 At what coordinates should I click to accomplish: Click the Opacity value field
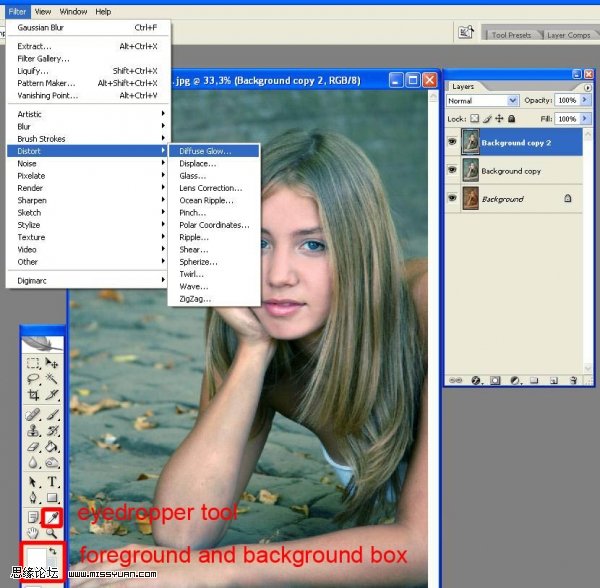[x=567, y=100]
